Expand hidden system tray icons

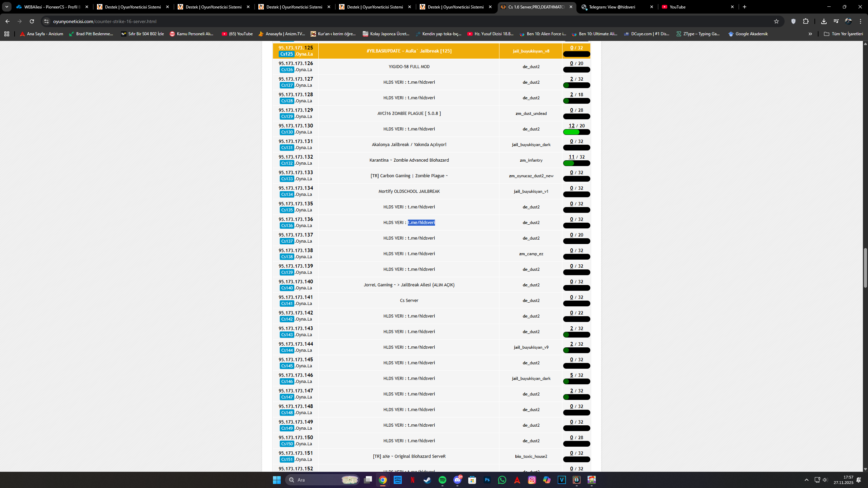[x=807, y=480]
